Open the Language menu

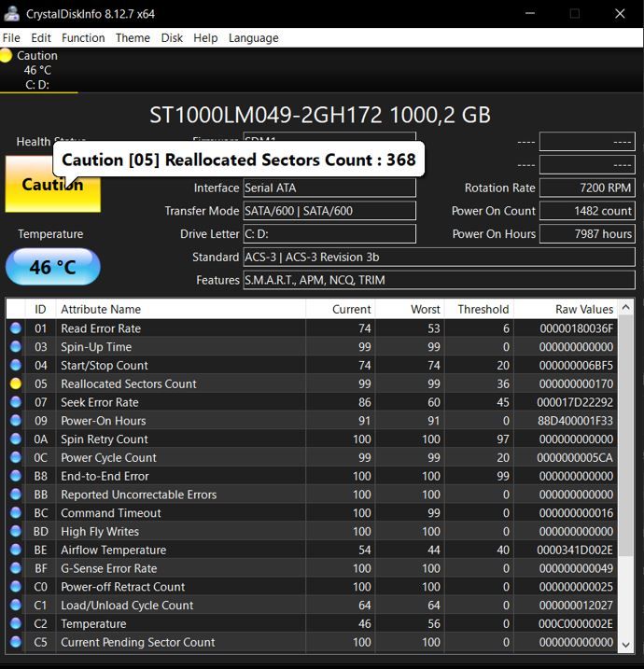point(254,38)
